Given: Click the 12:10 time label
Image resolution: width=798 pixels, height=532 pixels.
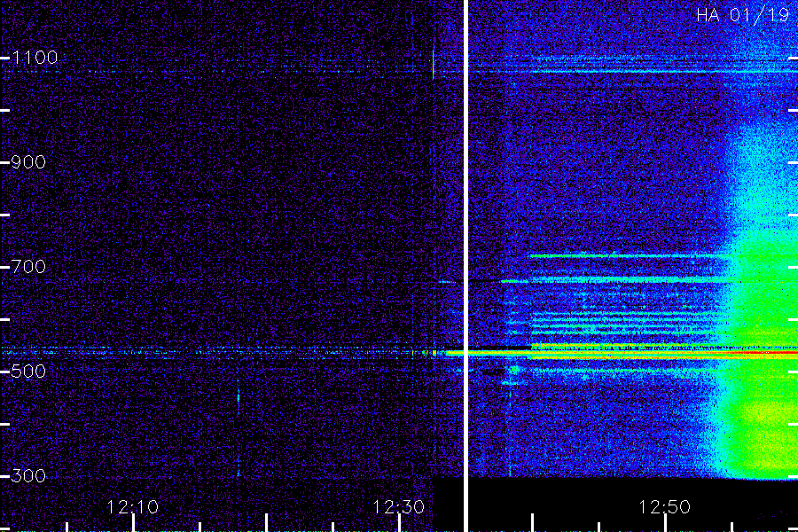Looking at the screenshot, I should pyautogui.click(x=133, y=507).
